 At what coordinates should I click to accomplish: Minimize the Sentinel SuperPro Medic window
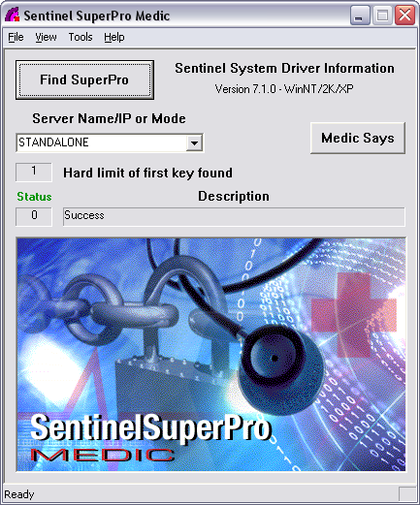tap(360, 16)
